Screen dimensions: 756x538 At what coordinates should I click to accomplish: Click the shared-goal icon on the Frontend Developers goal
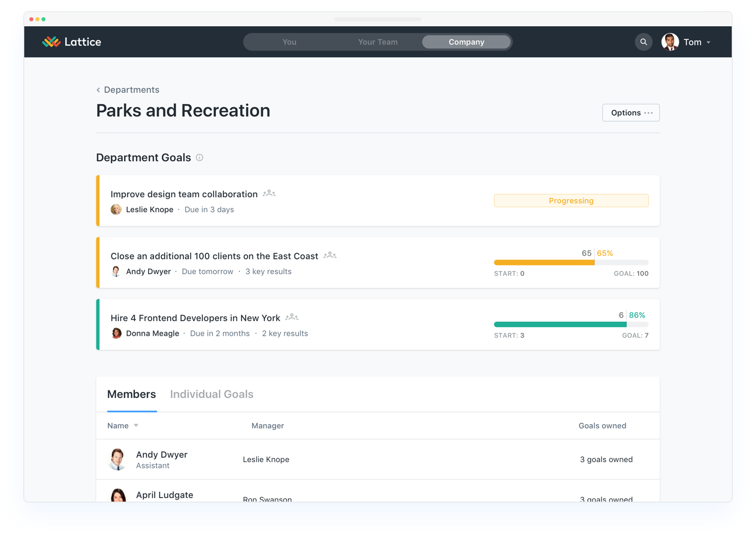(292, 317)
